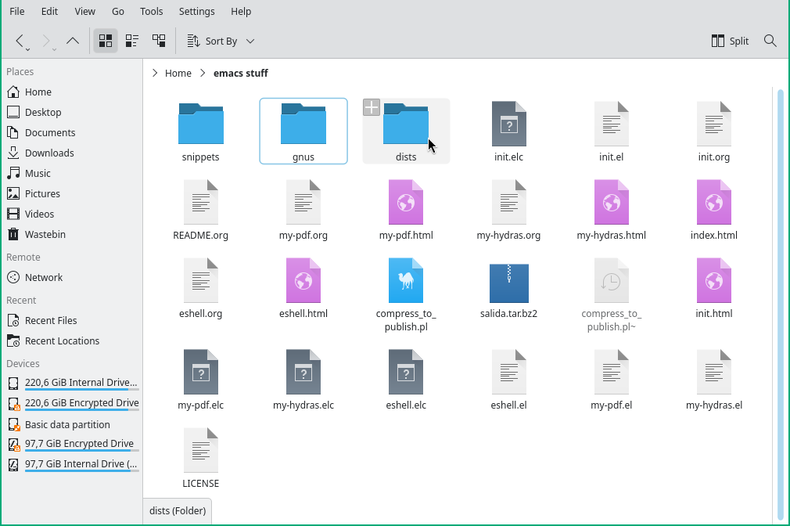The height and width of the screenshot is (526, 790).
Task: Click the Search magnifier icon
Action: point(770,41)
